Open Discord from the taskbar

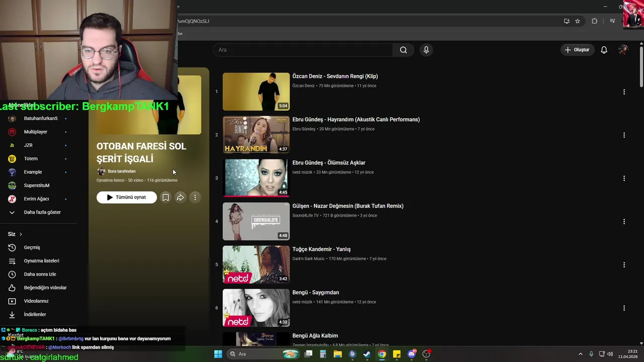click(x=412, y=354)
